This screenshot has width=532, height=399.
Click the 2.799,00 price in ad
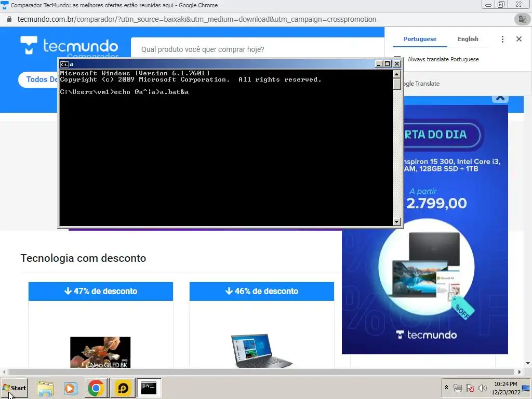coord(436,203)
